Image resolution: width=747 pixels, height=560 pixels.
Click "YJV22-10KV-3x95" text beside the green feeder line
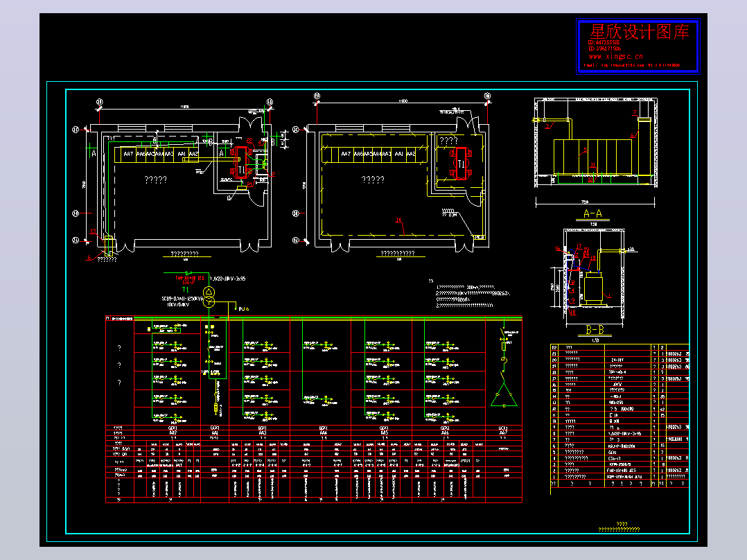[x=227, y=279]
